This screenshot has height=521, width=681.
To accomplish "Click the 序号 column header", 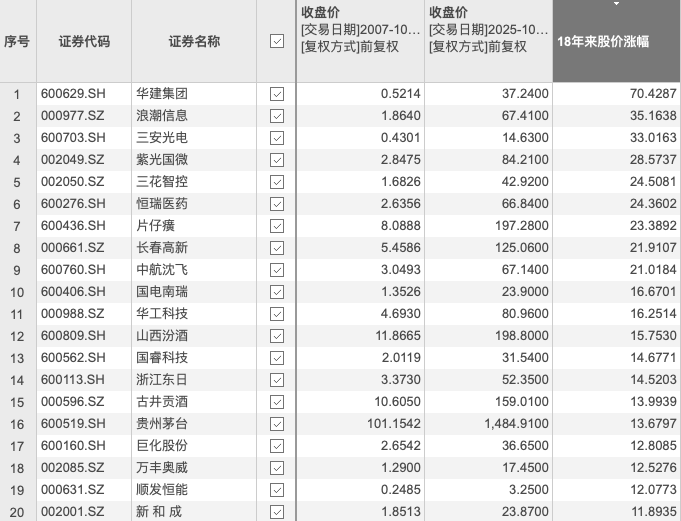I will tap(17, 41).
